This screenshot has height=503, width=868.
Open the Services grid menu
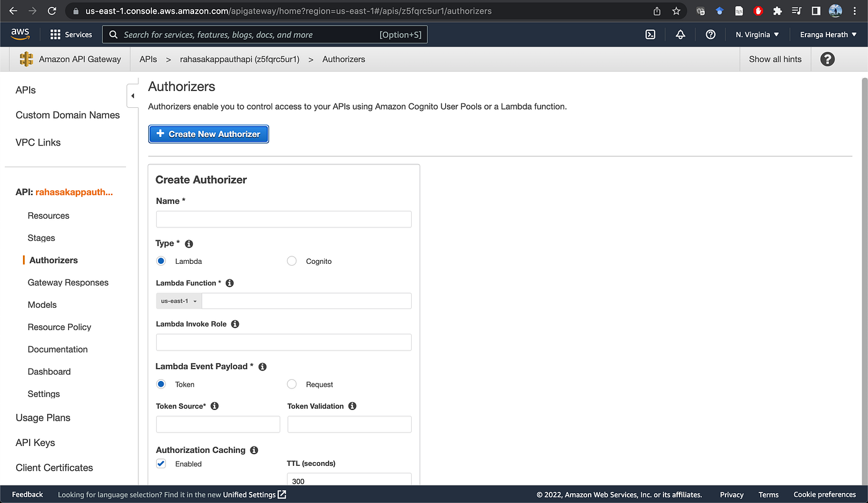click(x=71, y=35)
